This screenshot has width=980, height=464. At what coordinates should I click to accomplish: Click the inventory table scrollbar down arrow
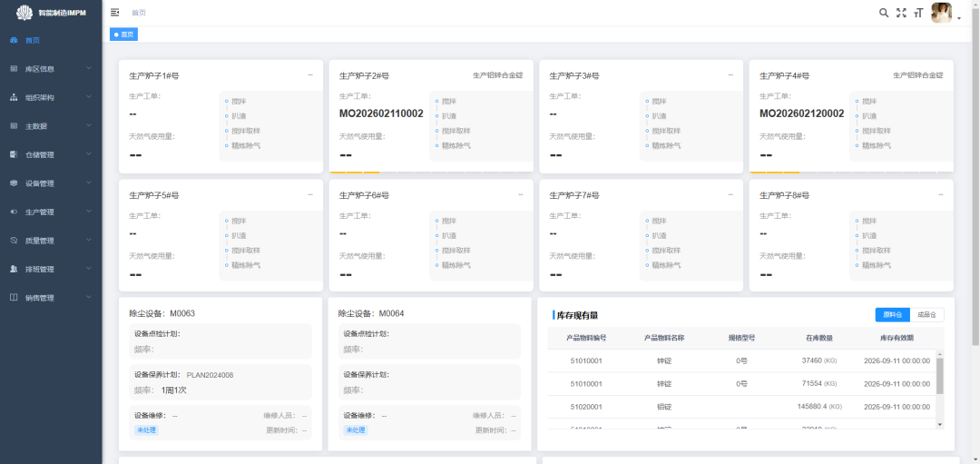(939, 424)
